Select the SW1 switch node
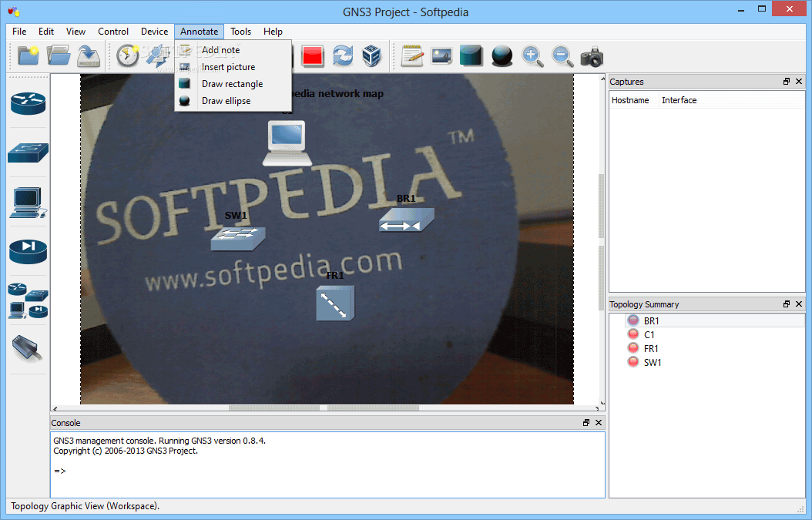 (x=238, y=238)
